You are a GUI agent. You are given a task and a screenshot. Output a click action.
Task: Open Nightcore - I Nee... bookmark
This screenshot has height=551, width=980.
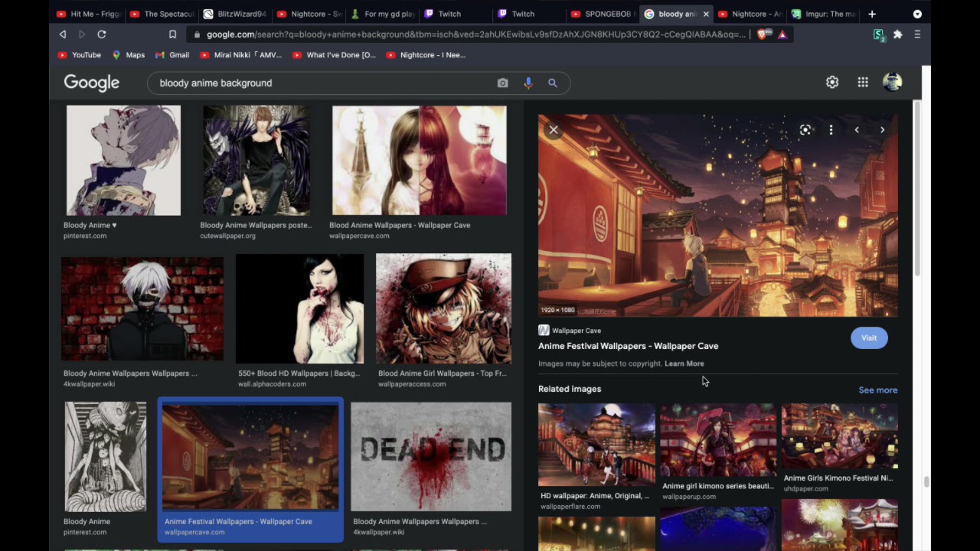click(426, 55)
